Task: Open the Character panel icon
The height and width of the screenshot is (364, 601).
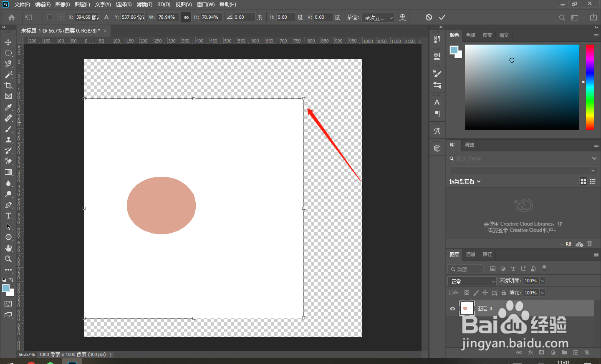Action: [x=437, y=102]
